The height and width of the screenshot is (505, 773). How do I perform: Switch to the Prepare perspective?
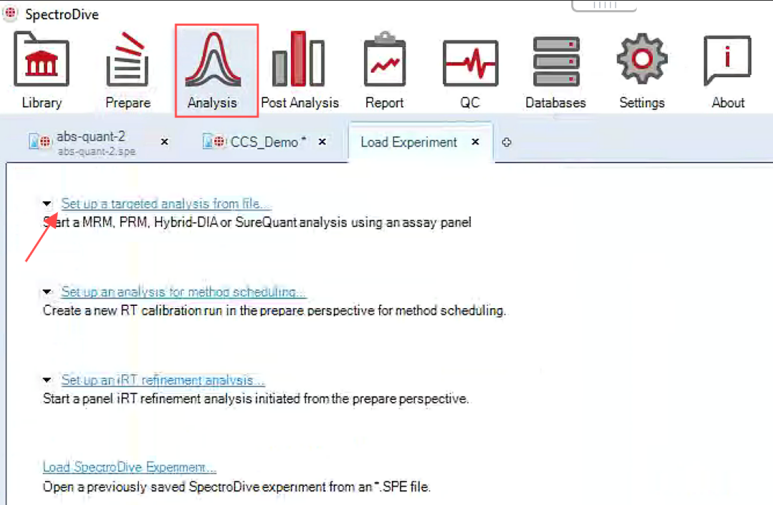128,70
